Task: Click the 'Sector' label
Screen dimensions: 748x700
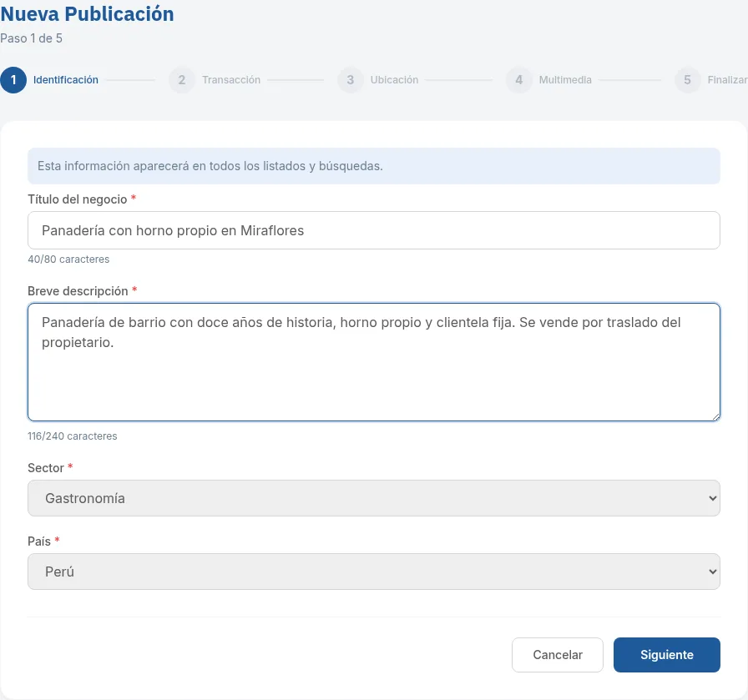Action: tap(46, 468)
